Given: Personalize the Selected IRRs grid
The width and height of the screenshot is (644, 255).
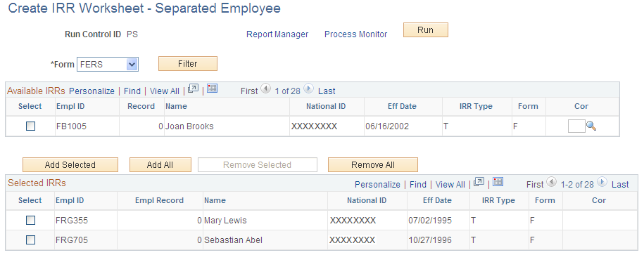Looking at the screenshot, I should coord(377,185).
